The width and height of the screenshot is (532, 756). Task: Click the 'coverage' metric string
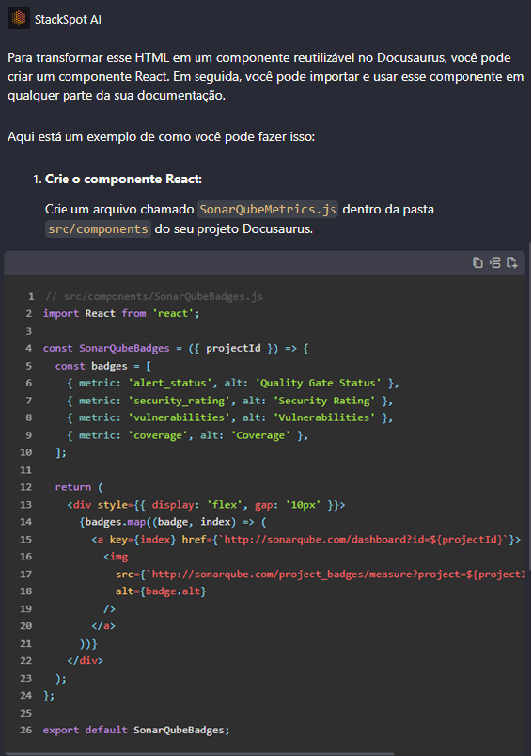(158, 435)
